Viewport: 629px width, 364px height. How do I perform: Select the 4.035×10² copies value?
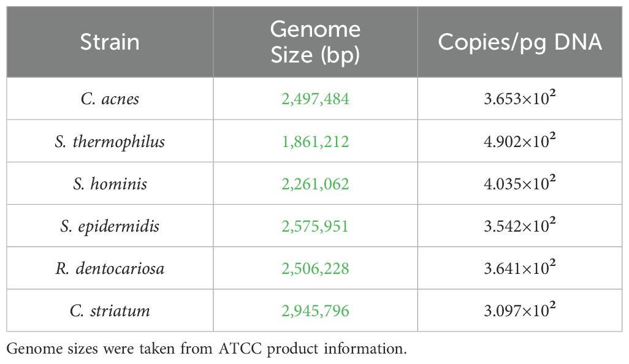click(x=520, y=183)
